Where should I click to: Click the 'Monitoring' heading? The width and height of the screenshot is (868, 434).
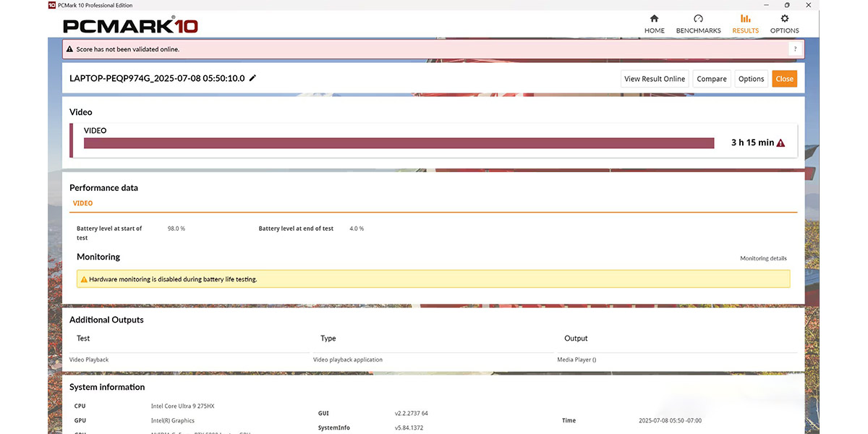98,257
